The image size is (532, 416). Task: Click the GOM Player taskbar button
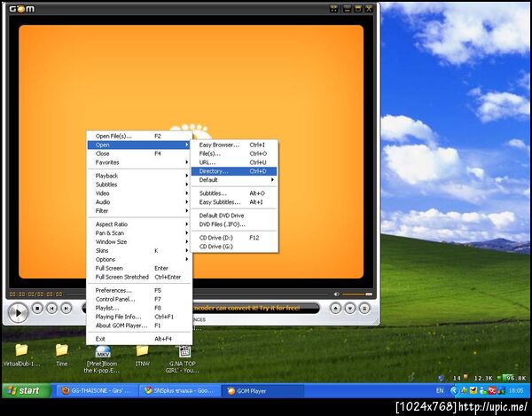263,391
